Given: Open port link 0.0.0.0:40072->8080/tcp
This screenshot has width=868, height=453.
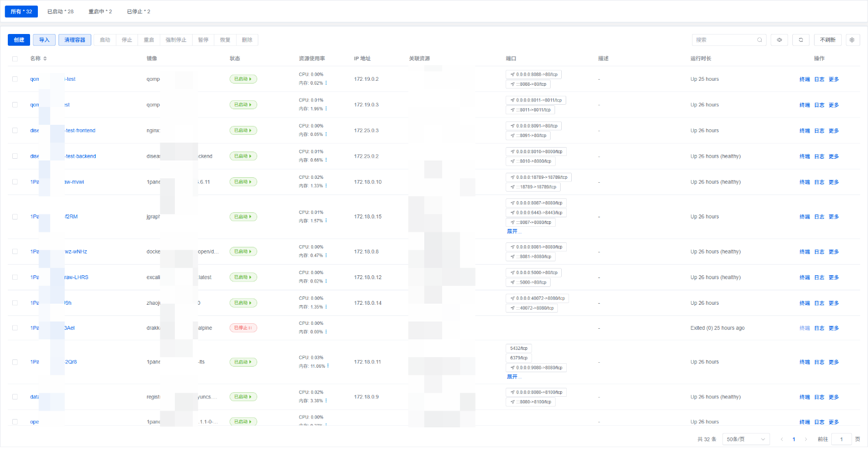Looking at the screenshot, I should [x=537, y=298].
